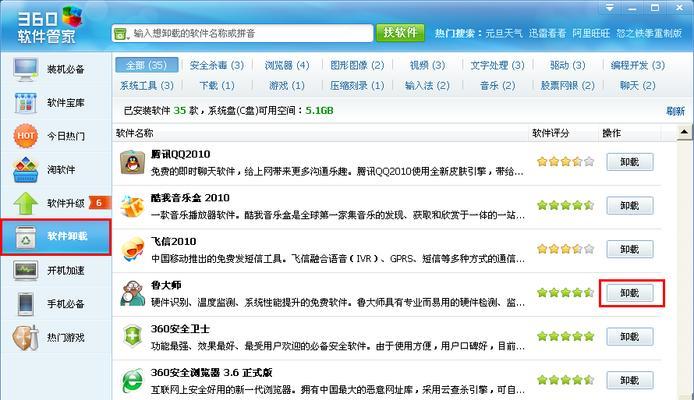This screenshot has width=694, height=400.
Task: Click the 软件名称 column header
Action: (135, 133)
